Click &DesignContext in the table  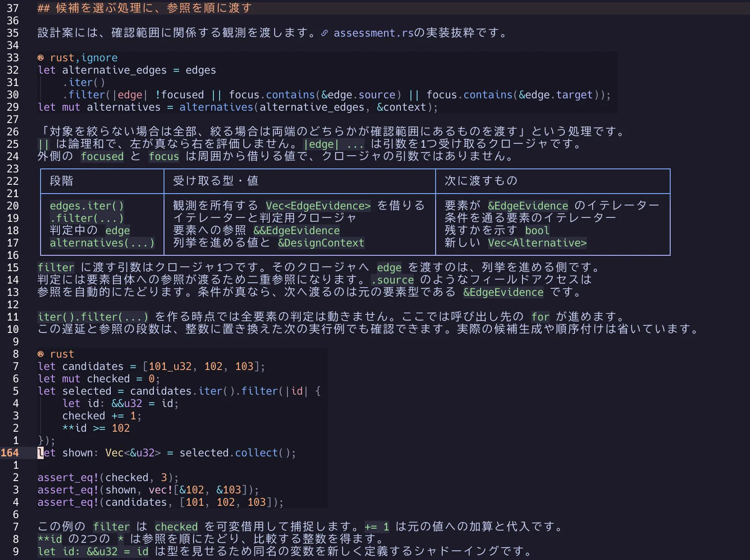[x=321, y=243]
